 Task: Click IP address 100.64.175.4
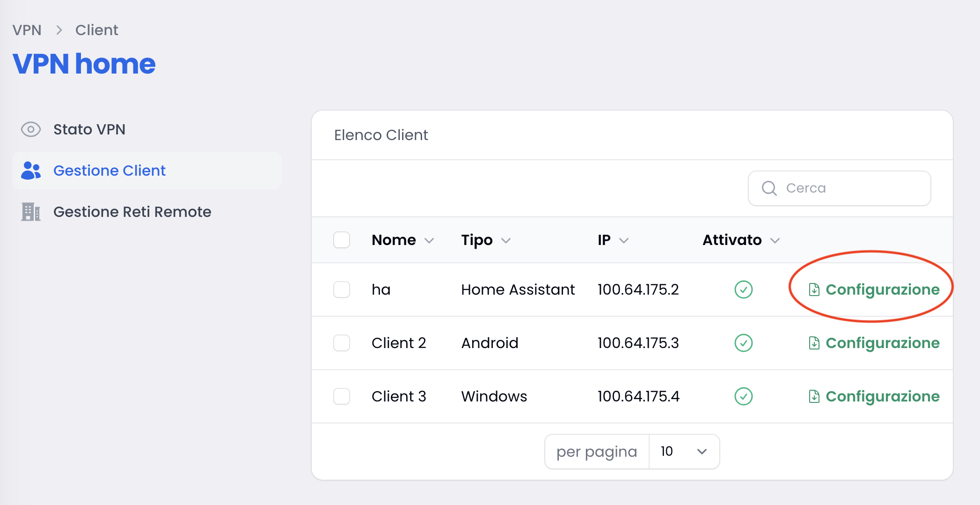[x=638, y=396]
